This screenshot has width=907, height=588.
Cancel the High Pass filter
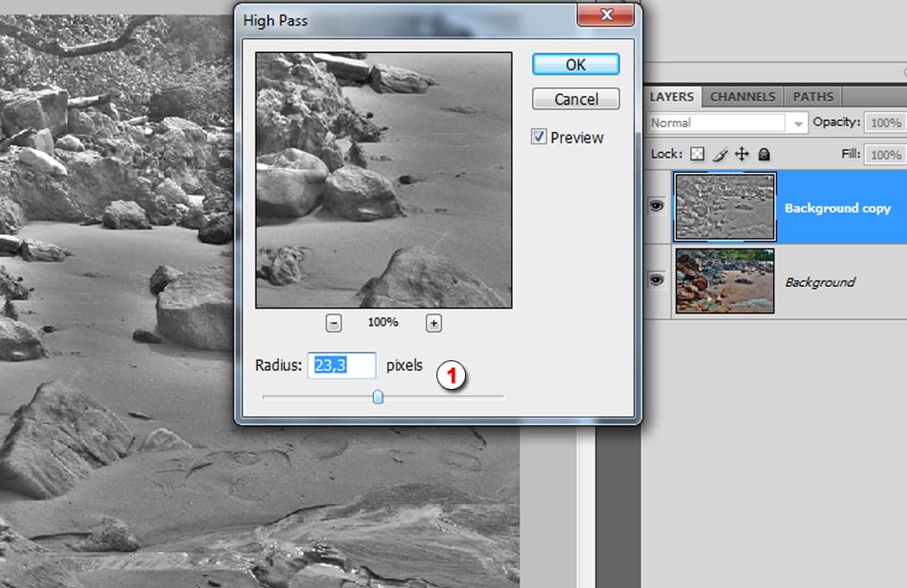click(575, 99)
